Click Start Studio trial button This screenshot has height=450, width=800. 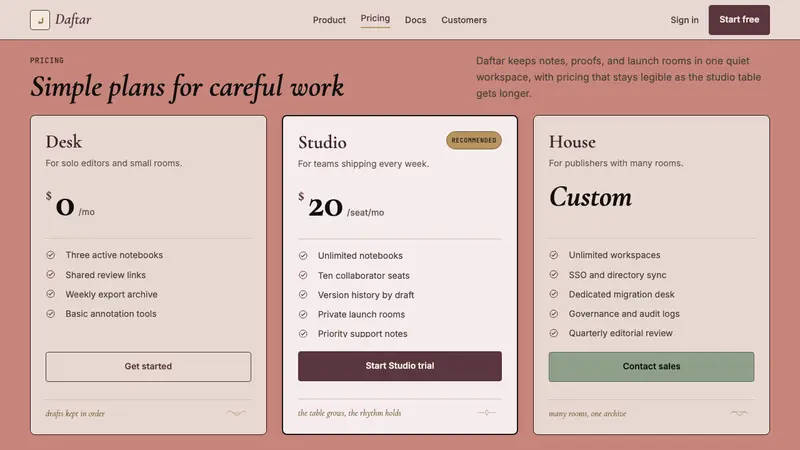(399, 366)
